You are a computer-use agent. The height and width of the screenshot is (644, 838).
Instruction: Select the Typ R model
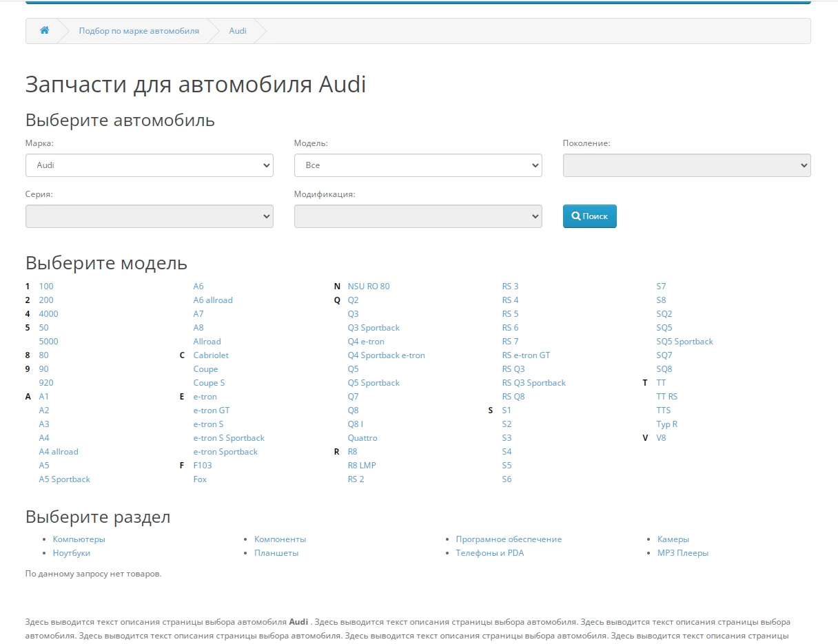(667, 424)
